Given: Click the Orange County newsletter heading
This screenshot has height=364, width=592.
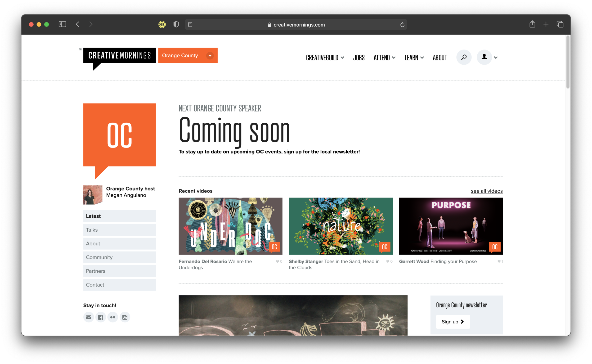Looking at the screenshot, I should pos(461,305).
